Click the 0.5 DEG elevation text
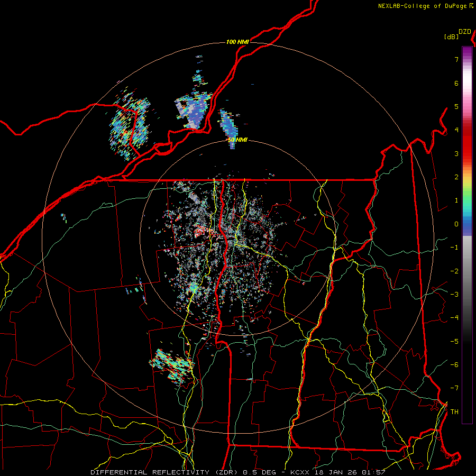 (260, 472)
